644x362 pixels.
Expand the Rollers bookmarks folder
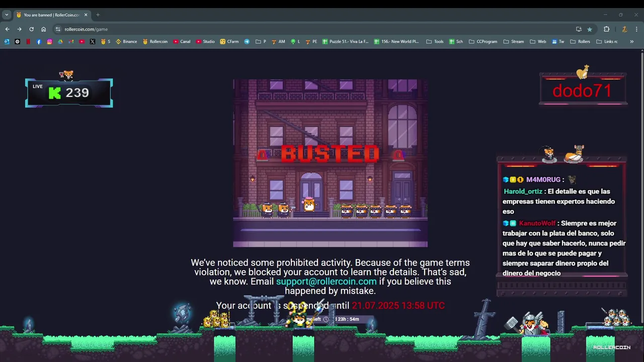580,42
